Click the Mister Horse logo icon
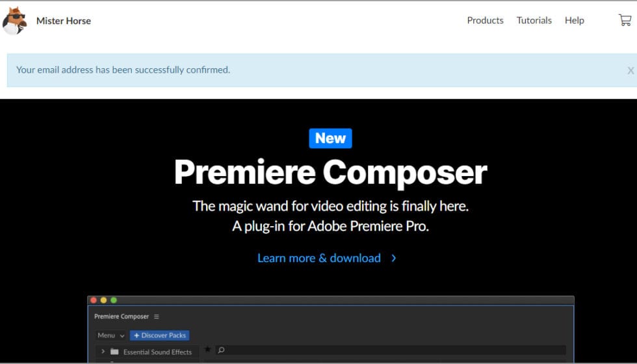 point(14,21)
